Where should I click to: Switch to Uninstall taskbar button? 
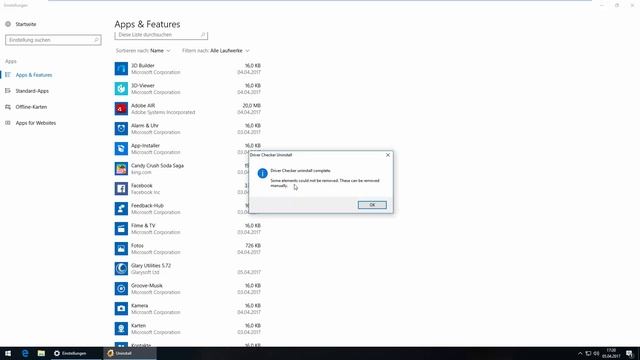click(x=130, y=353)
